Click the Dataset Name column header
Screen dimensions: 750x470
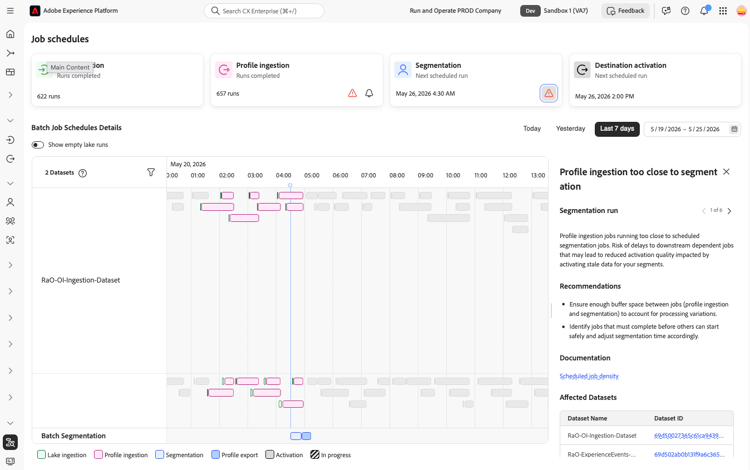pos(587,418)
